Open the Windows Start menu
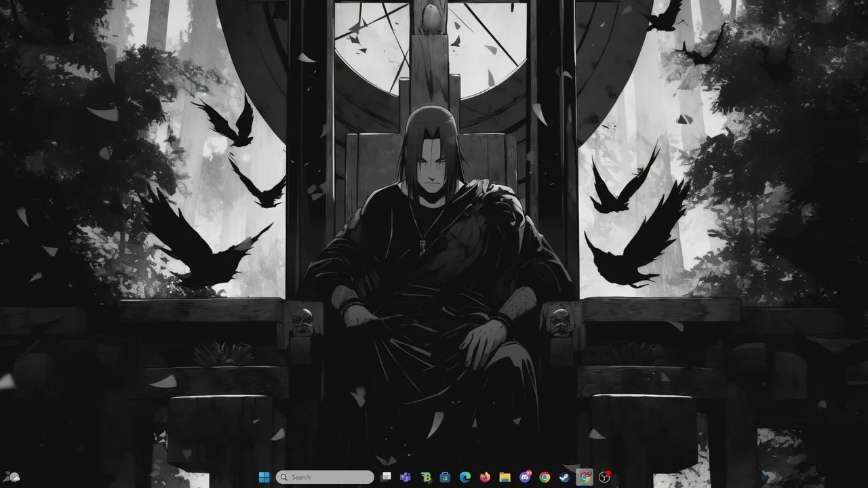The width and height of the screenshot is (868, 488). 264,477
